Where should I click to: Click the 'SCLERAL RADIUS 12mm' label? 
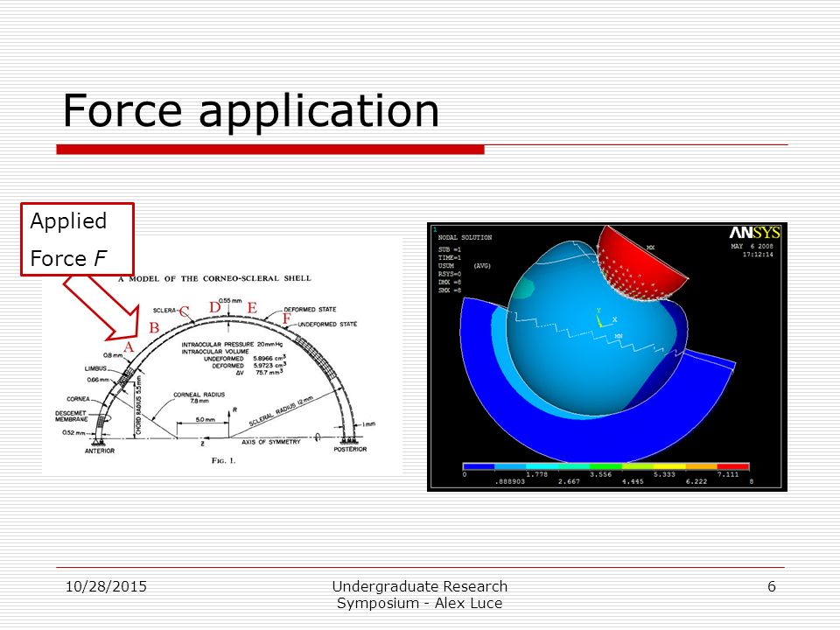click(x=281, y=411)
